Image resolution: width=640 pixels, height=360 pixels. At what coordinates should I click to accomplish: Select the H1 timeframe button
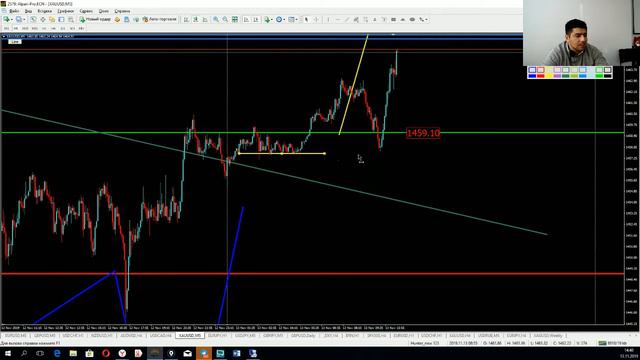pyautogui.click(x=44, y=28)
